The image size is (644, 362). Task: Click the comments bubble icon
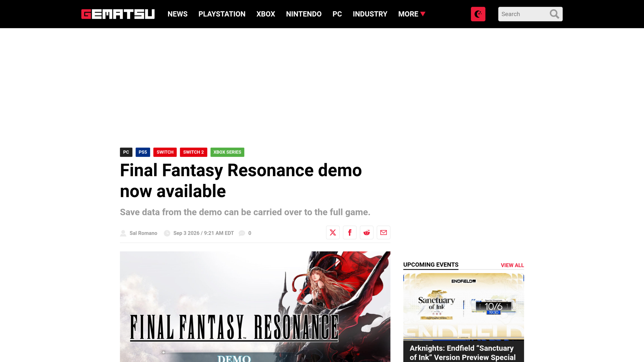click(242, 233)
